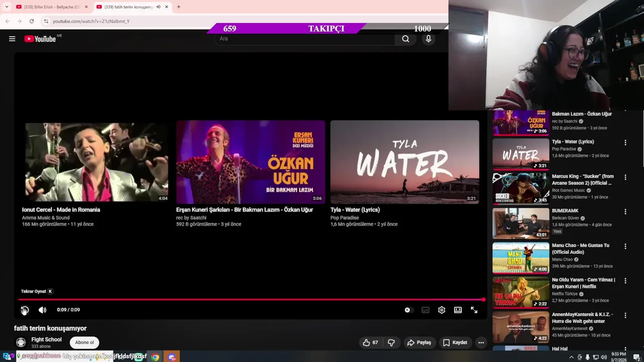Screen dimensions: 644x362
Task: Open Windows notification center icon
Action: click(636, 357)
